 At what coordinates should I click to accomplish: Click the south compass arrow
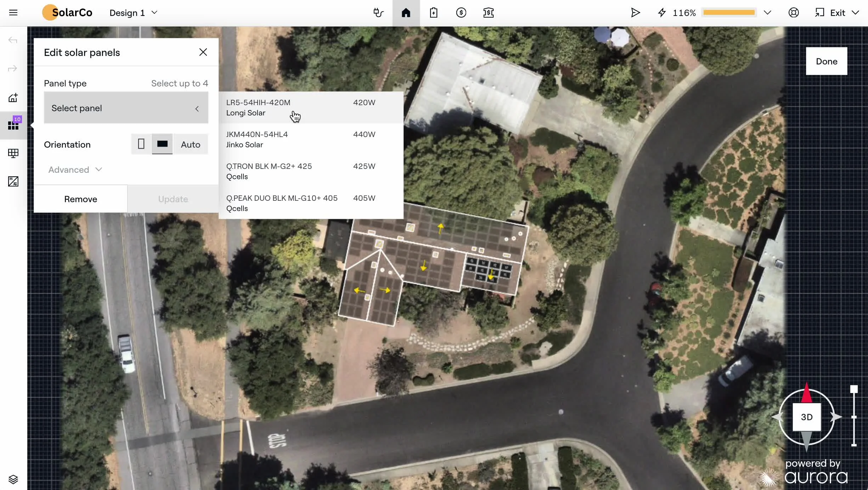(807, 441)
